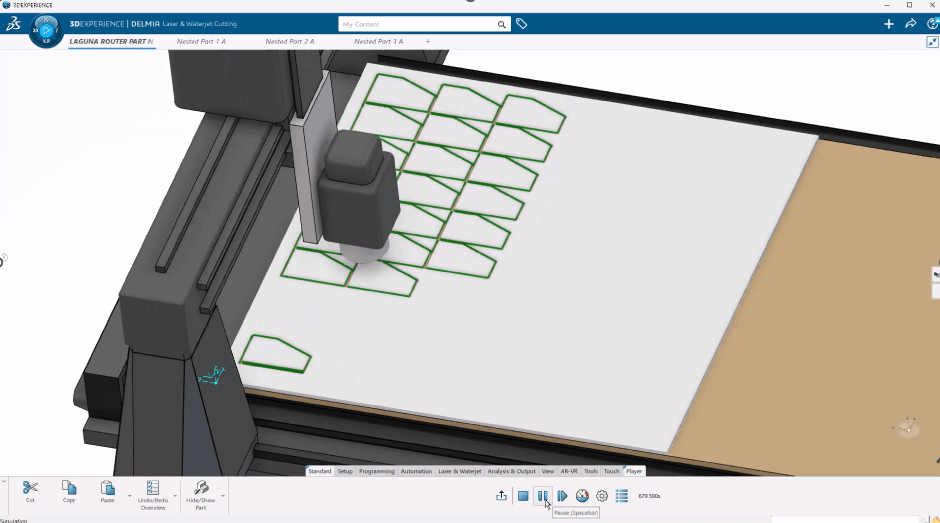
Task: Open the Tools action bar tab
Action: 590,471
